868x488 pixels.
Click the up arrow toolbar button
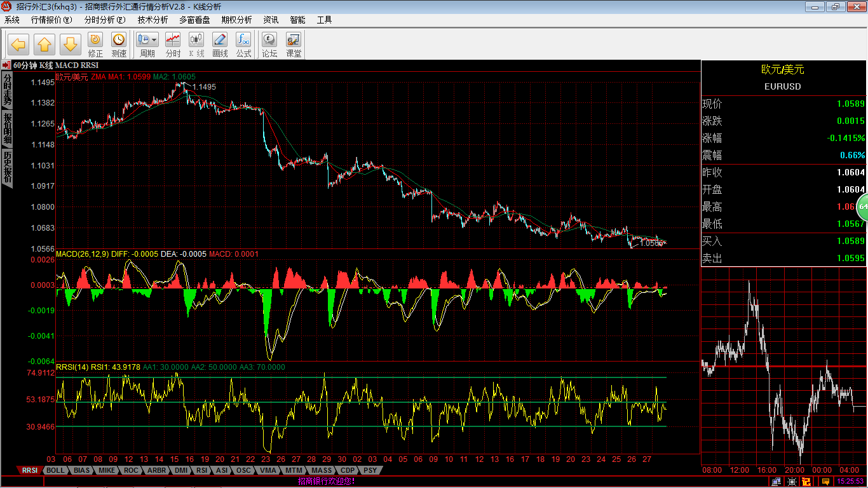44,44
